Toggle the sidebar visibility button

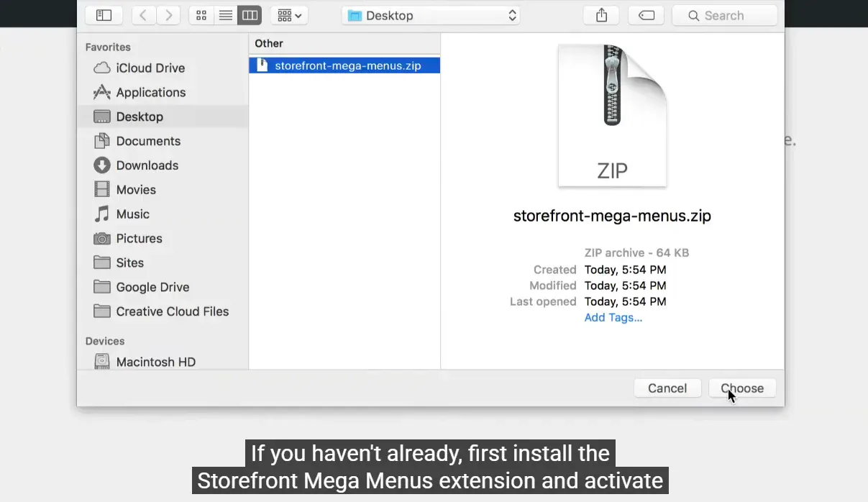(x=104, y=15)
